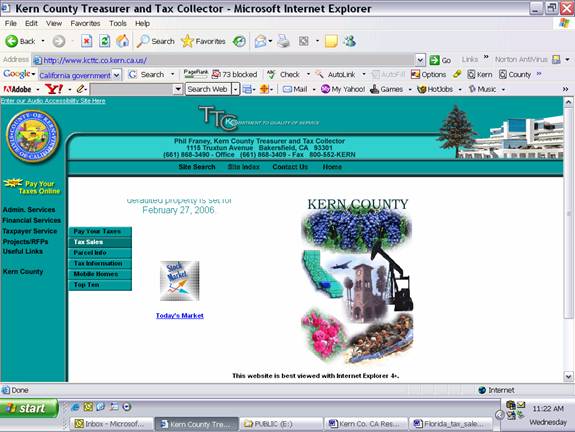
Task: Open the Windows Start button
Action: click(x=29, y=408)
